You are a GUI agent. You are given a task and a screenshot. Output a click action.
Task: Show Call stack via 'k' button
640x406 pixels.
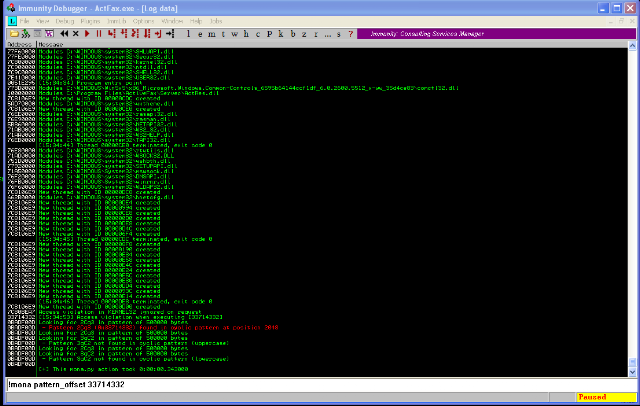(281, 34)
